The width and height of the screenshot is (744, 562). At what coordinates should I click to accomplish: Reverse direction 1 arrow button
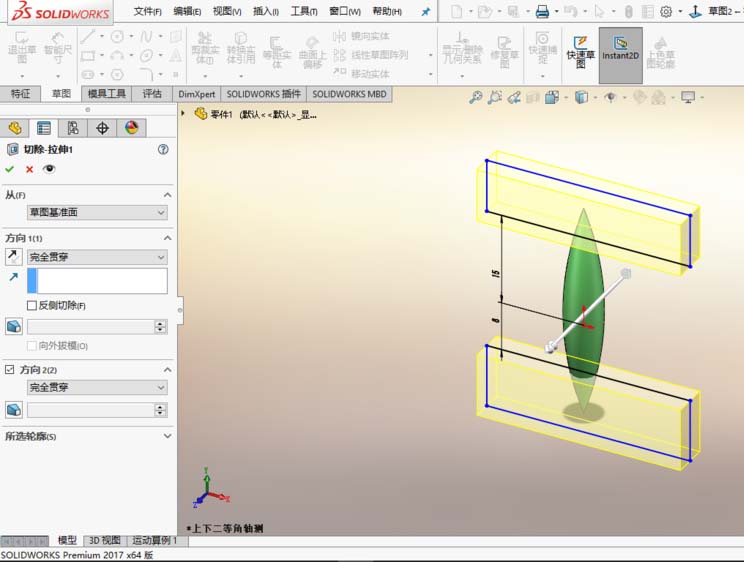click(x=13, y=257)
